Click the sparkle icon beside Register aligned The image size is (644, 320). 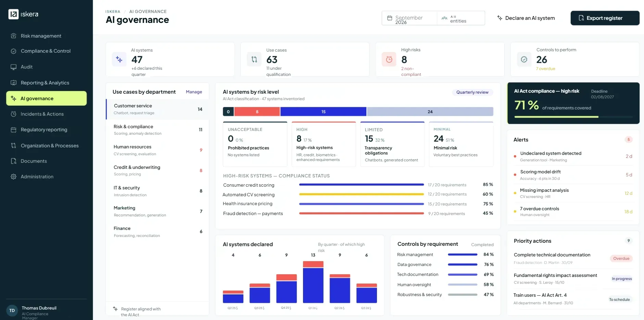pos(115,309)
